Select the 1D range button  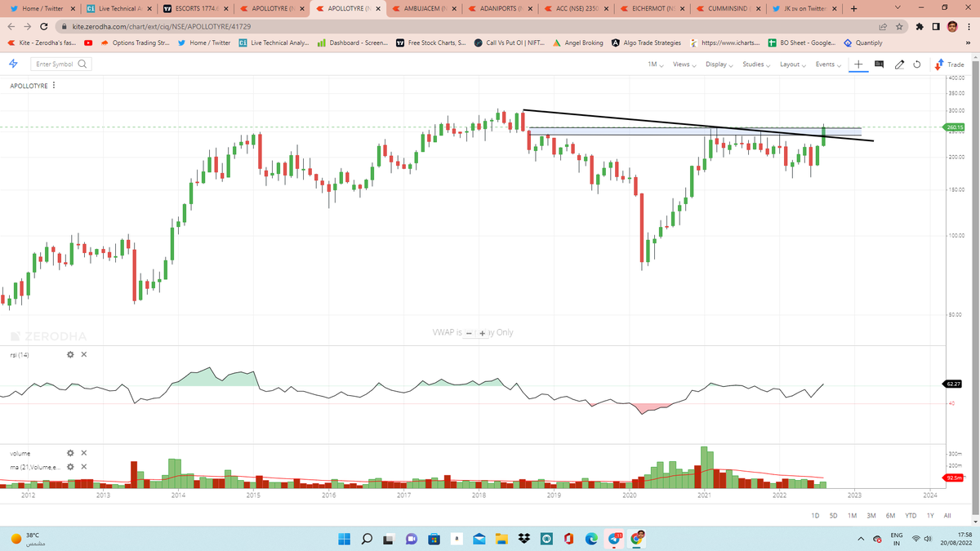point(815,515)
